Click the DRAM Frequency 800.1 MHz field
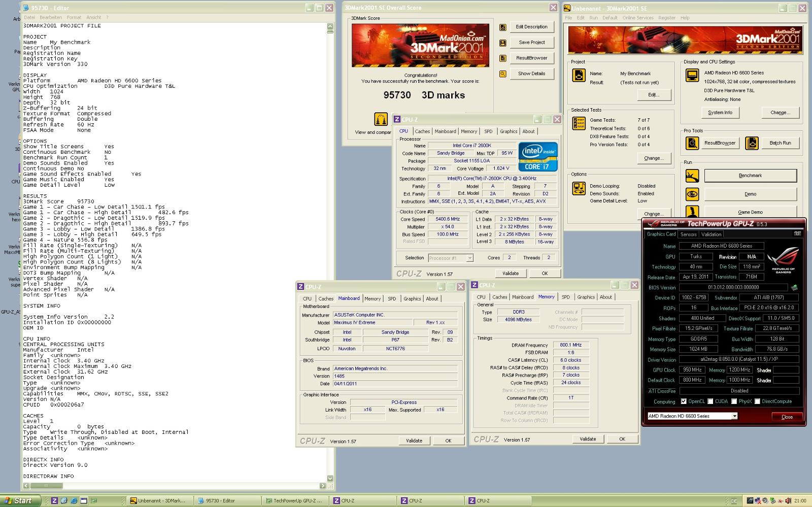Viewport: 812px width, 507px height. tap(571, 345)
